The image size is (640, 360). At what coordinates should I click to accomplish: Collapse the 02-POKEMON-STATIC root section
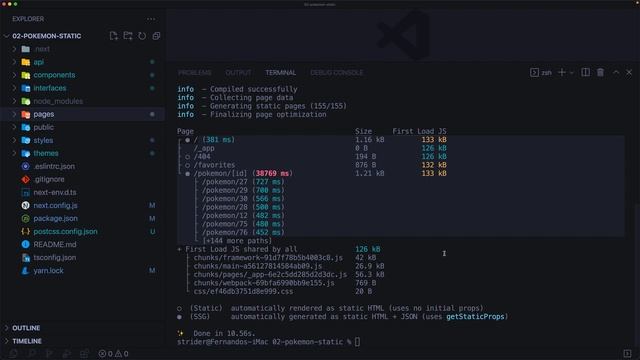pos(7,36)
